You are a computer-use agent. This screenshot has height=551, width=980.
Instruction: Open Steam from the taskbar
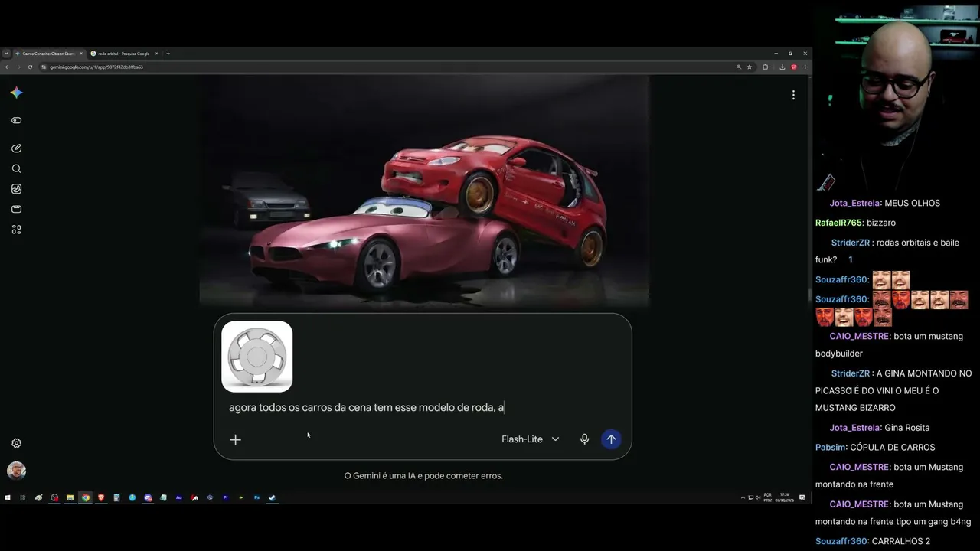point(273,497)
